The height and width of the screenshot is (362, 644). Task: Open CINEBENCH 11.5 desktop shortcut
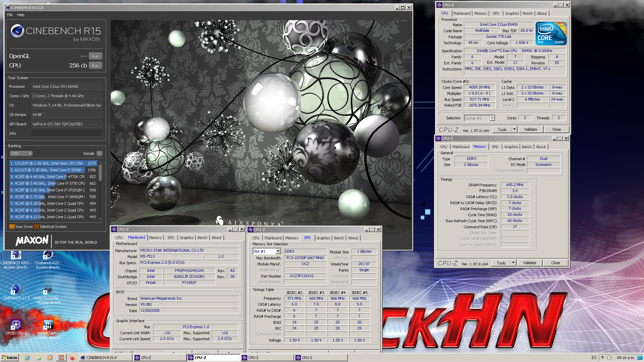[15, 292]
